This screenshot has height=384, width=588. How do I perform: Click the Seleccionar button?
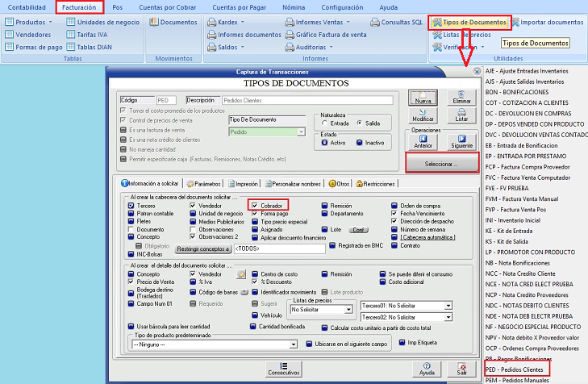(x=441, y=164)
